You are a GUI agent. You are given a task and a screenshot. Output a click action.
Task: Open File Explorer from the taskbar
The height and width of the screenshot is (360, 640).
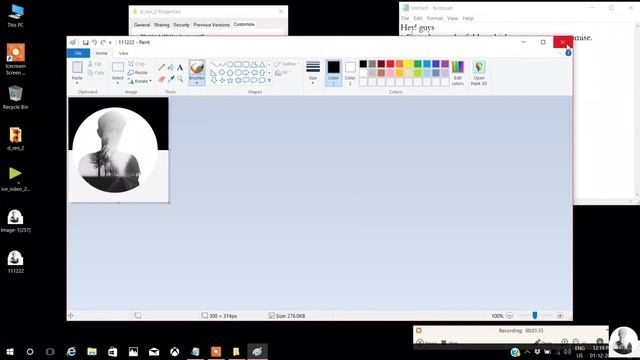click(92, 351)
